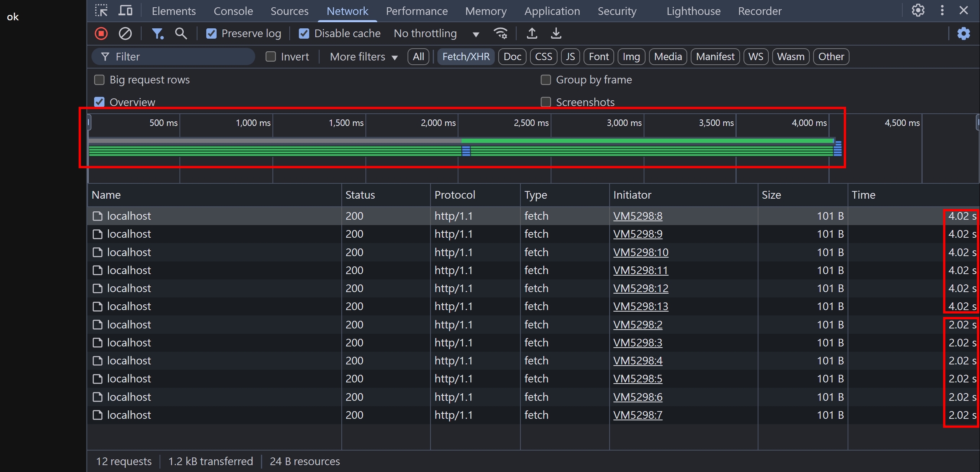The width and height of the screenshot is (980, 472).
Task: Open the Sources tab
Action: [x=289, y=11]
